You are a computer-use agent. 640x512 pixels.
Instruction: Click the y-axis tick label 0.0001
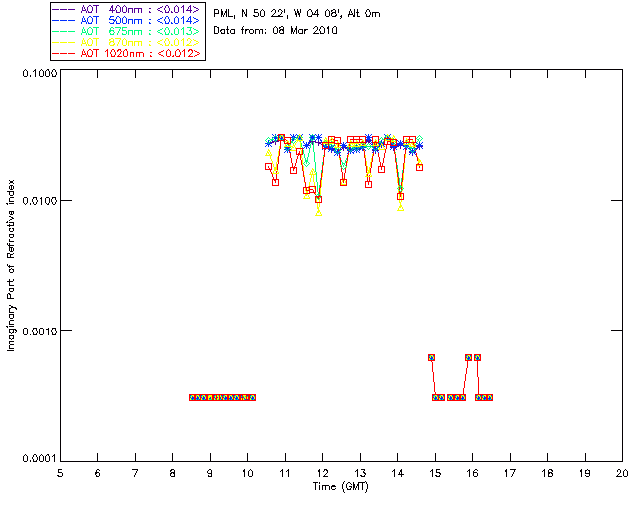(40, 459)
